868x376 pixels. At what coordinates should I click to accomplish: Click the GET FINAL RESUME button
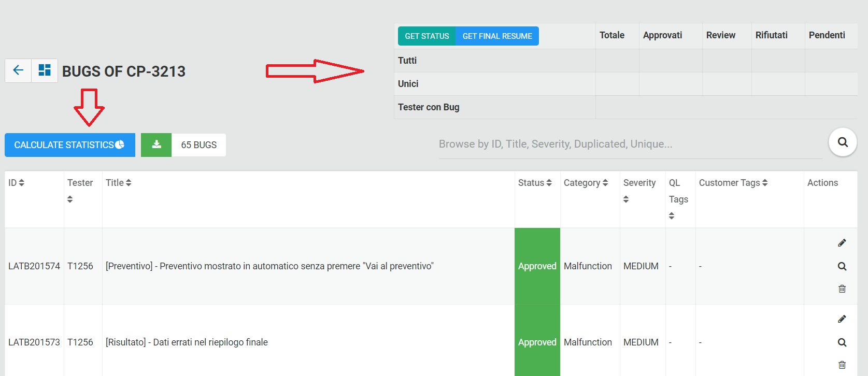click(x=497, y=36)
